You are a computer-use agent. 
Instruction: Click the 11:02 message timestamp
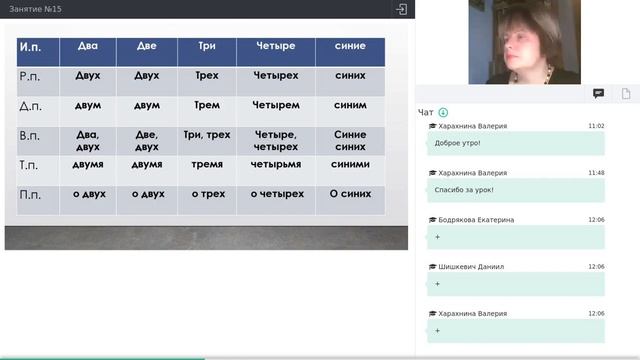[x=596, y=126]
